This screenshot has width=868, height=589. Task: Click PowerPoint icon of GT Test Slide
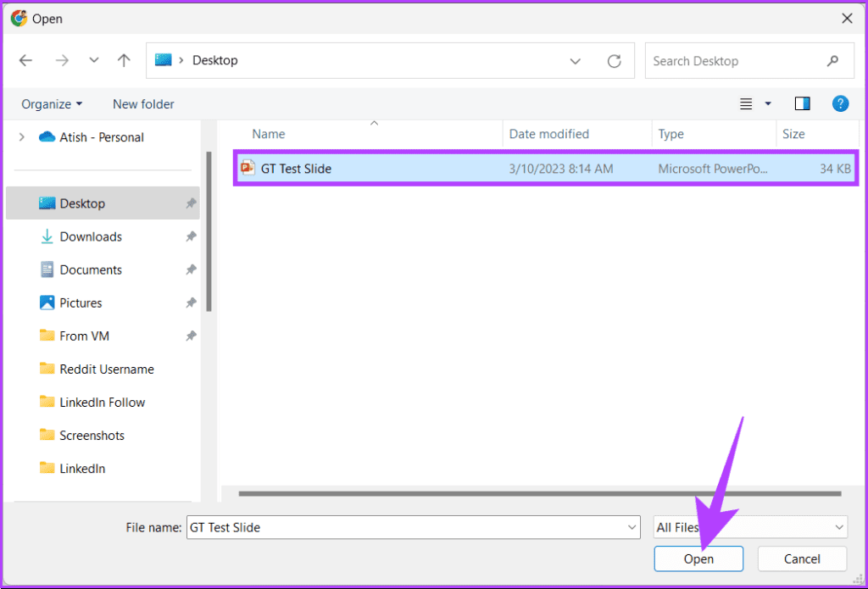click(x=248, y=168)
